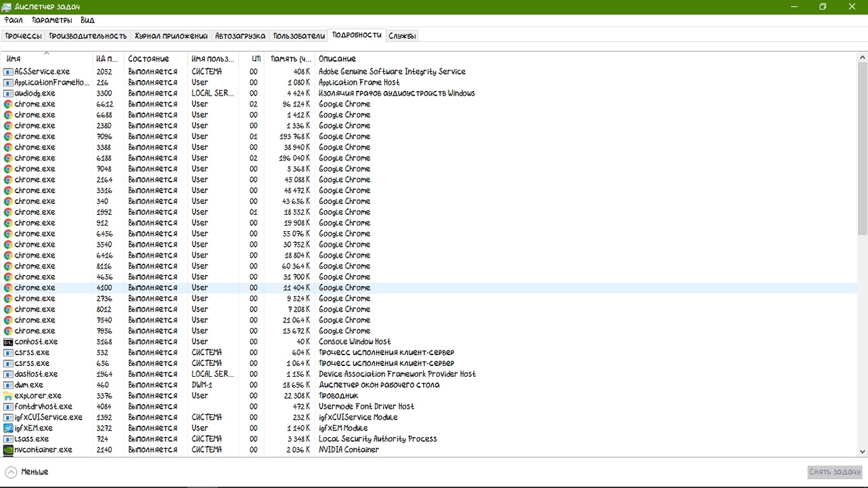The height and width of the screenshot is (488, 868).
Task: Click the scrollbar down arrow
Action: [863, 451]
